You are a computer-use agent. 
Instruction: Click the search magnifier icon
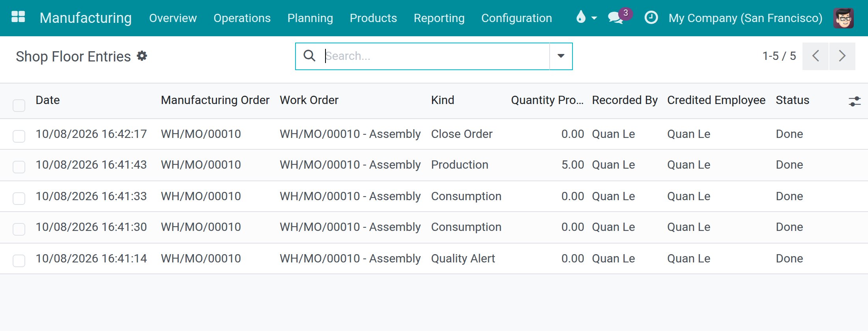[x=309, y=56]
